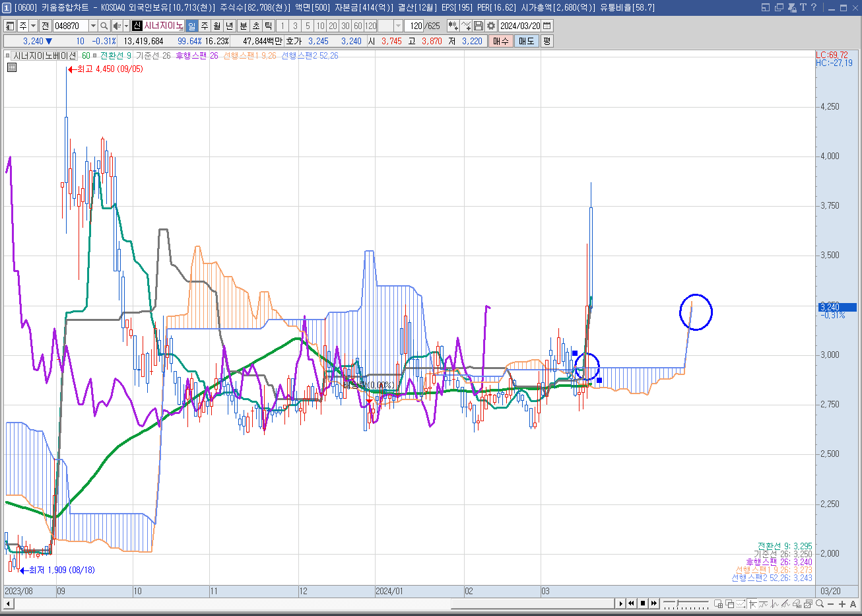Toggle the small square before 전환선 9

click(x=95, y=56)
